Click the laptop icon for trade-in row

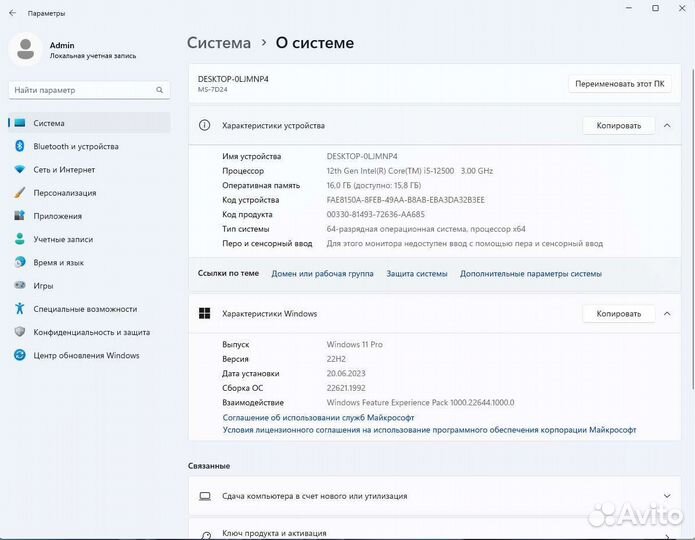[x=205, y=496]
